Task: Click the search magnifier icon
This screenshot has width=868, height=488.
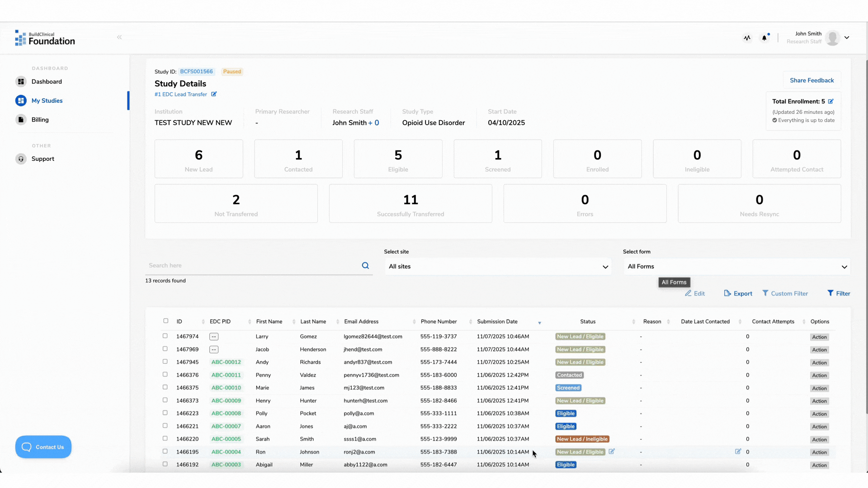Action: pos(365,266)
